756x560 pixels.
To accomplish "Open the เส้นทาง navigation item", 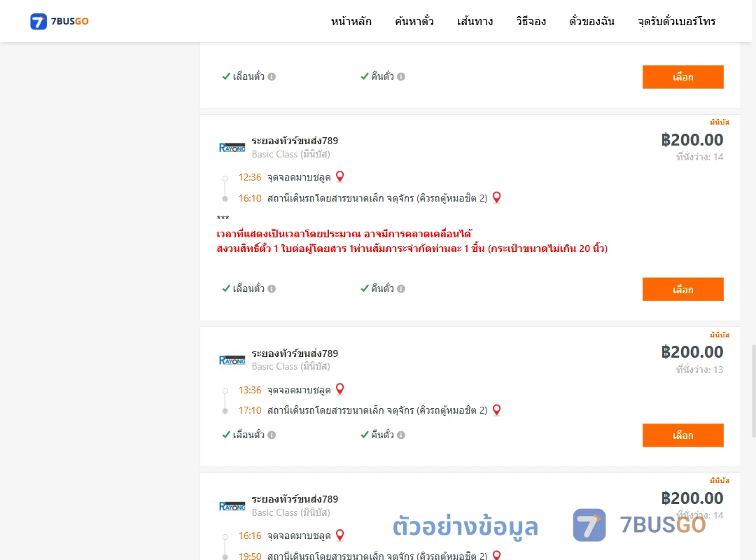I will coord(475,22).
